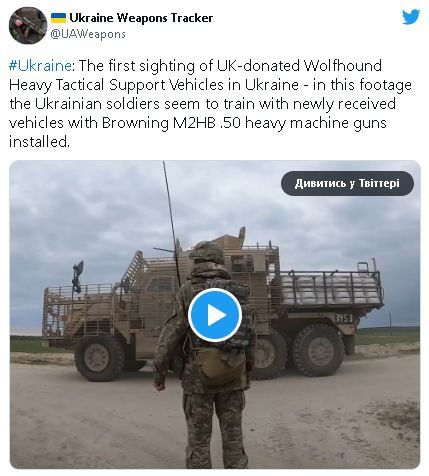429x476 pixels.
Task: Click the Ukrainian flag emoji beside account name
Action: coord(58,18)
